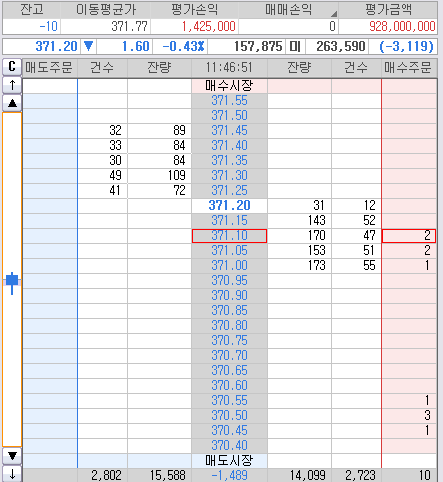Image resolution: width=443 pixels, height=482 pixels.
Task: Click buy order cell at 371.00
Action: pyautogui.click(x=409, y=266)
